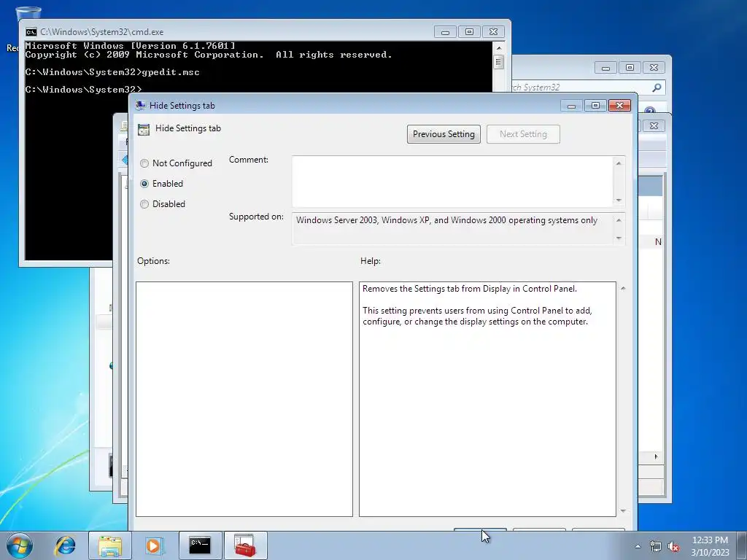747x560 pixels.
Task: Minimize the cmd.exe window
Action: (x=446, y=32)
